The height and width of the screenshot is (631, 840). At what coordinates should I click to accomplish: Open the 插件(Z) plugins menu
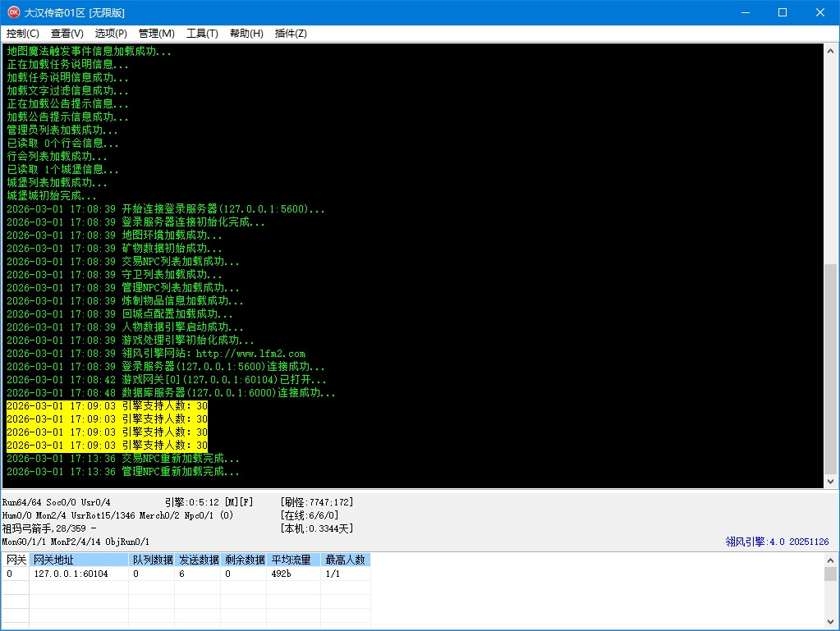291,34
